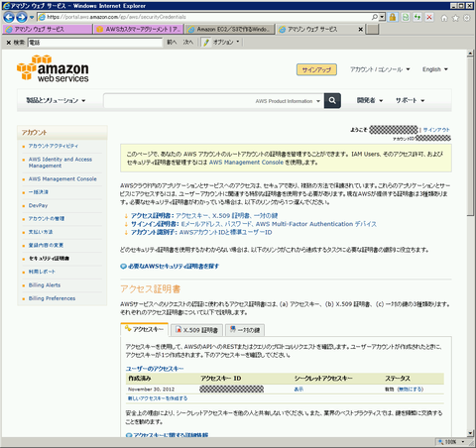Click the yellow サインアップ button

coord(316,69)
